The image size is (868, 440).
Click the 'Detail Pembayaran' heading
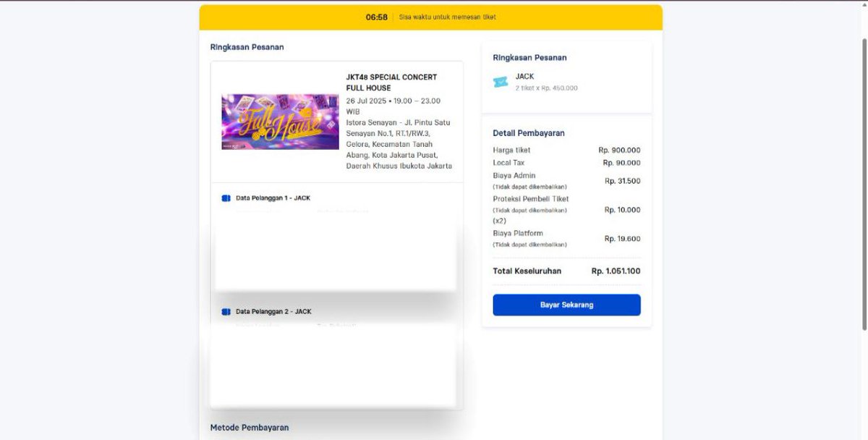(x=529, y=133)
